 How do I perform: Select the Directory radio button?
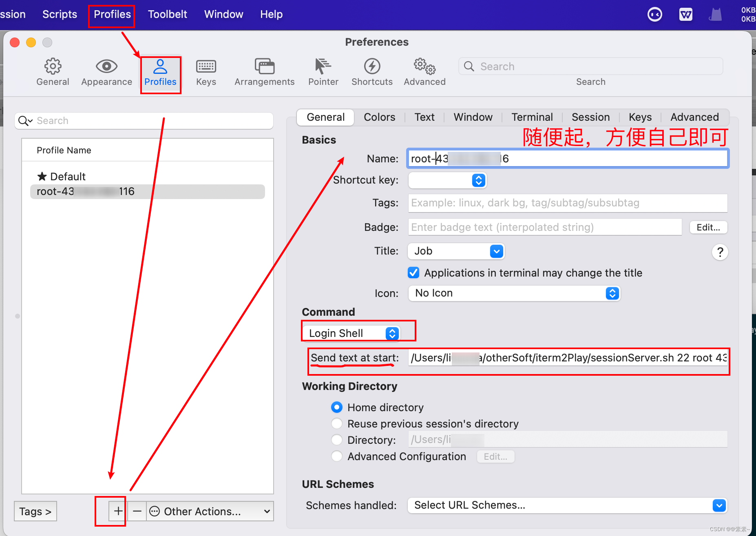pos(337,440)
